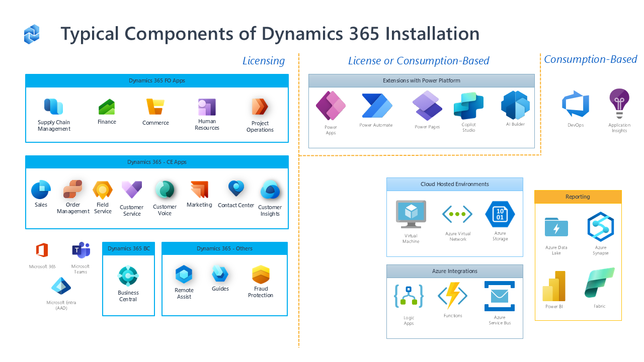Click the Dynamics 365 BC header
Screen dimensions: 644x362
tap(128, 248)
